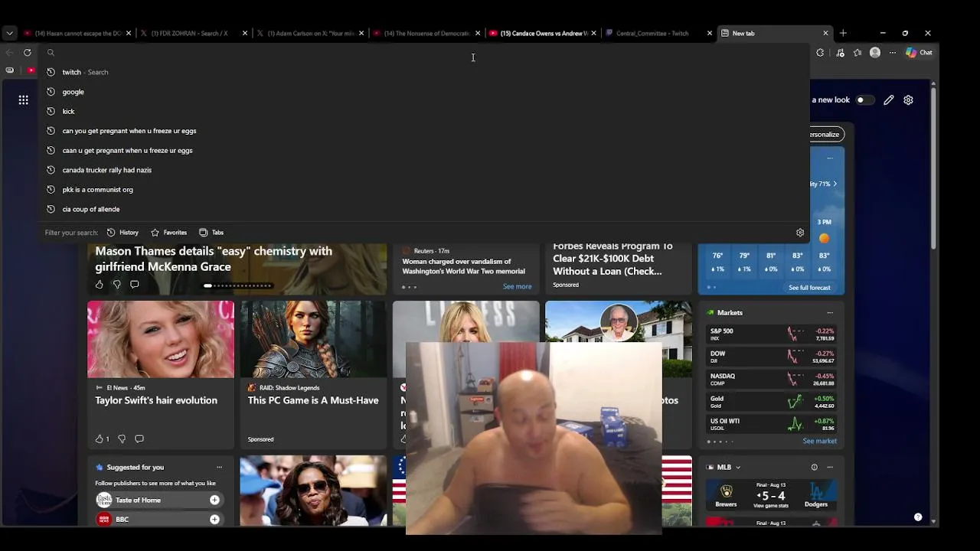
Task: Click 'See full forecast' in weather card
Action: [809, 288]
